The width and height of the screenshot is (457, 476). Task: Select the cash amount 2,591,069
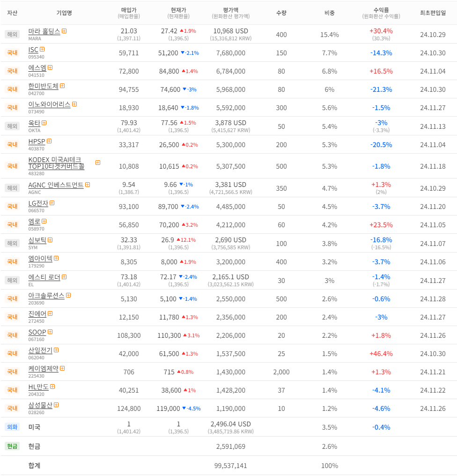[231, 446]
